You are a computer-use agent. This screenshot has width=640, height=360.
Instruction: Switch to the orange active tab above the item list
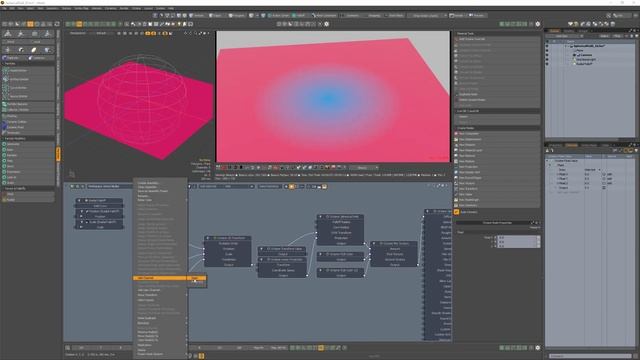click(554, 31)
